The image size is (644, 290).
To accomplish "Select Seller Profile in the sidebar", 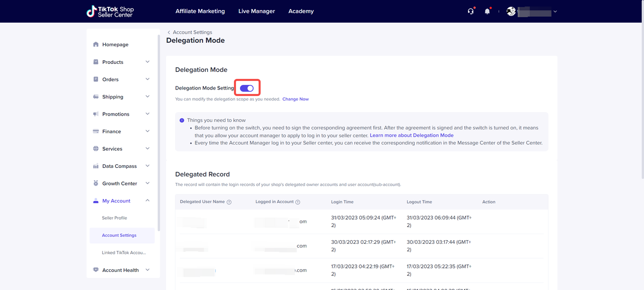I will coord(115,218).
